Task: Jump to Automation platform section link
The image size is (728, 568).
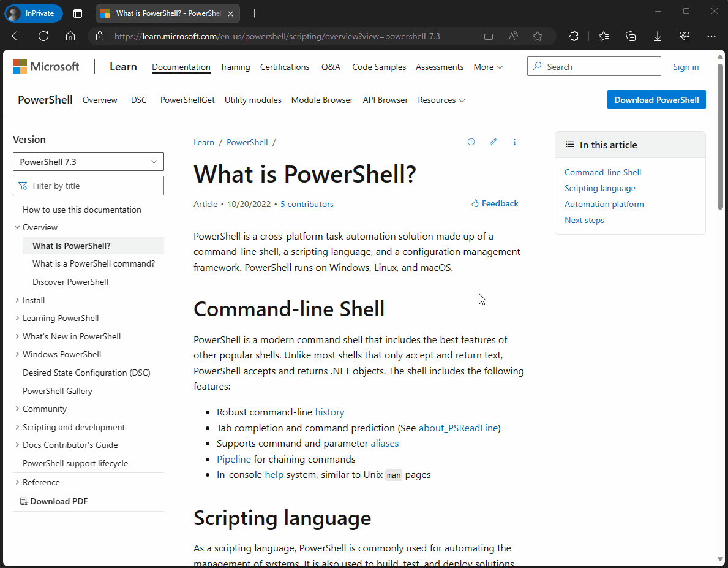Action: [x=604, y=204]
